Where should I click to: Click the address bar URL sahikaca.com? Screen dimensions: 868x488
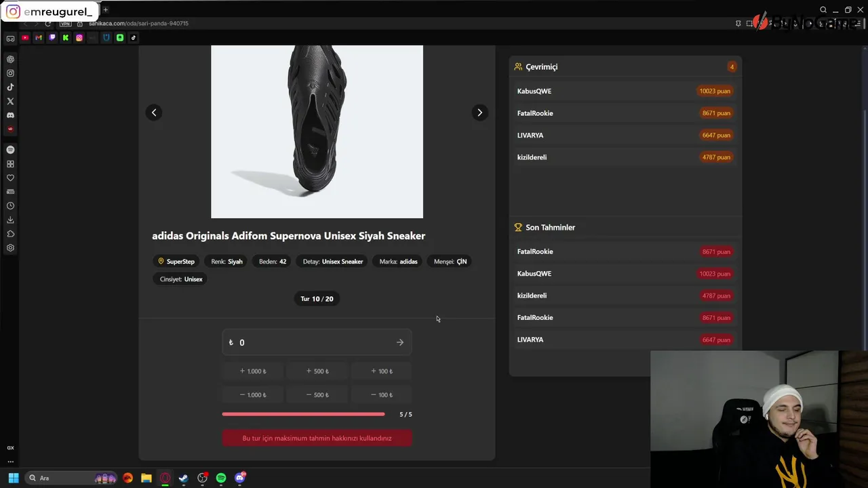tap(138, 24)
